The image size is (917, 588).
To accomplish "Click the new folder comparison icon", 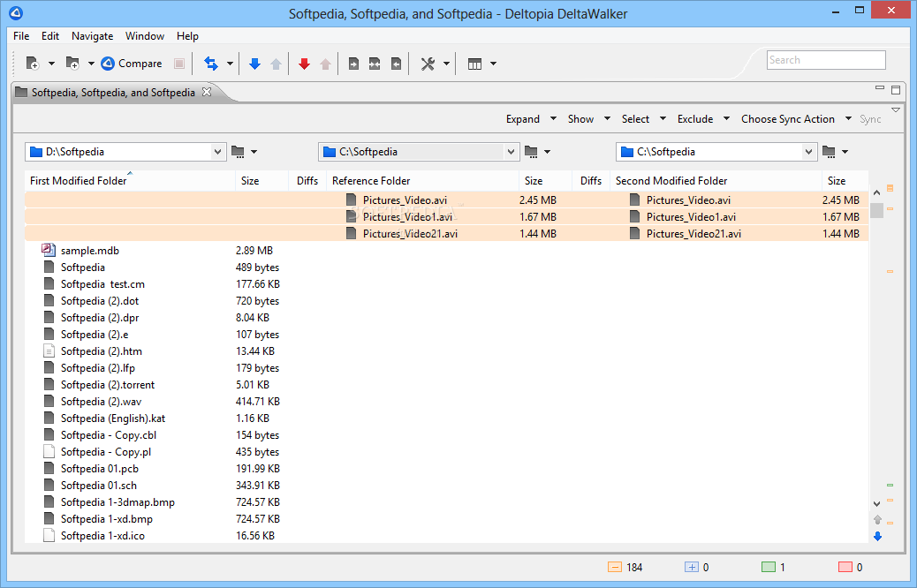I will (x=72, y=63).
